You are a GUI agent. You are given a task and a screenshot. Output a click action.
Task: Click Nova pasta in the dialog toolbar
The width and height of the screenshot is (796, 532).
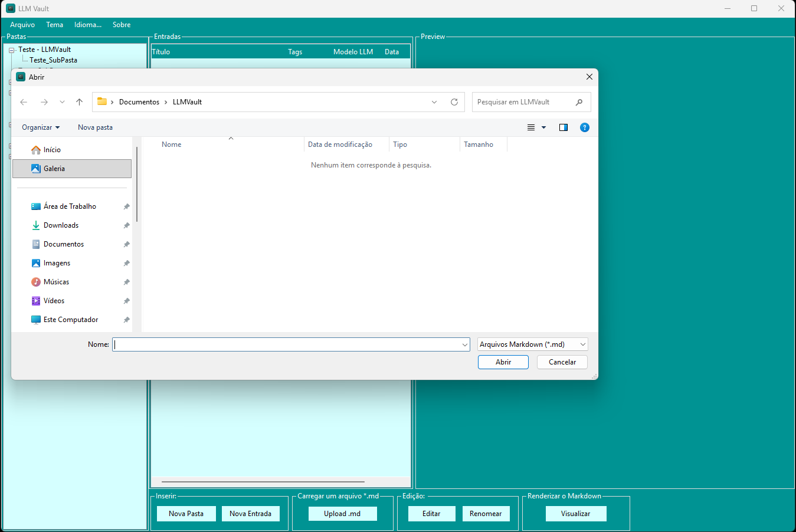95,127
